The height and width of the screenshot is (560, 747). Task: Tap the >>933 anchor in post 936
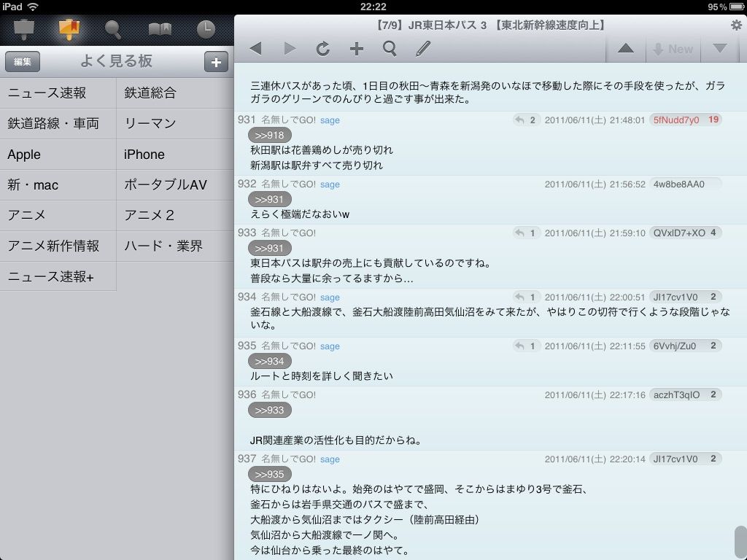point(270,410)
